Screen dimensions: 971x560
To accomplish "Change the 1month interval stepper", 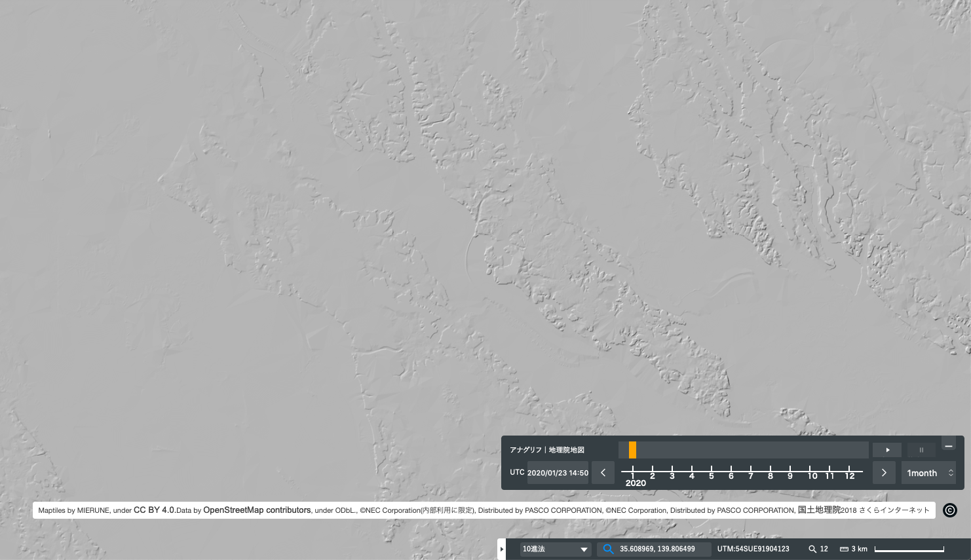I will point(928,472).
